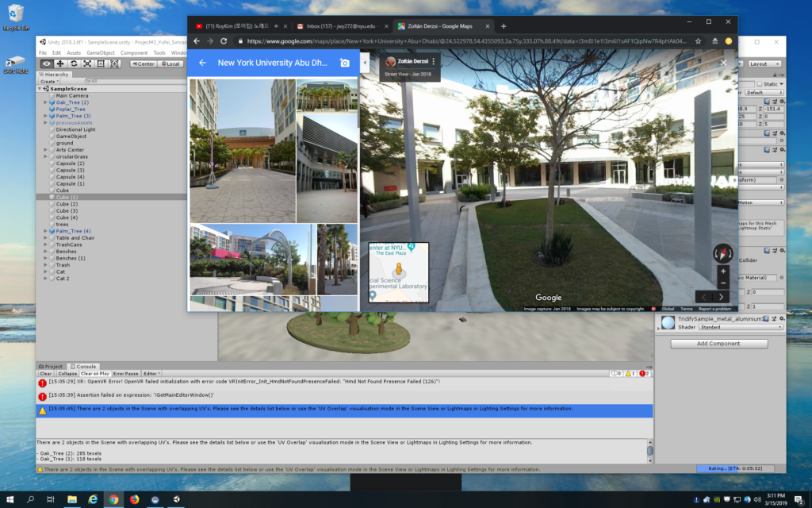Collapse the SampleScene root in Hierarchy
Viewport: 812px width, 508px height.
click(x=40, y=89)
